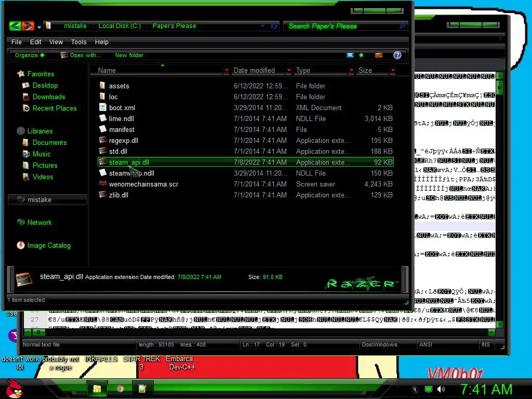Viewport: 532px width, 399px height.
Task: Go forward with the orange forward arrow
Action: coord(28,26)
